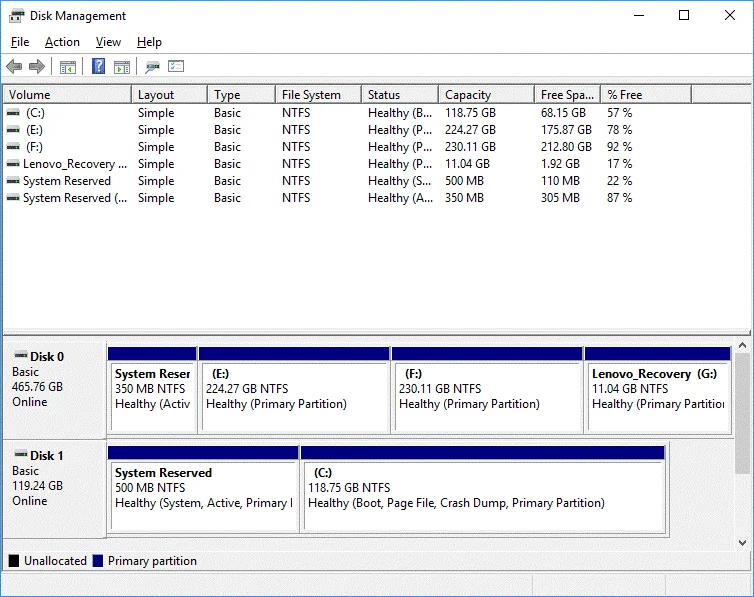Select the 350 MB System Reserved row
Viewport: 754px width, 597px height.
click(348, 198)
